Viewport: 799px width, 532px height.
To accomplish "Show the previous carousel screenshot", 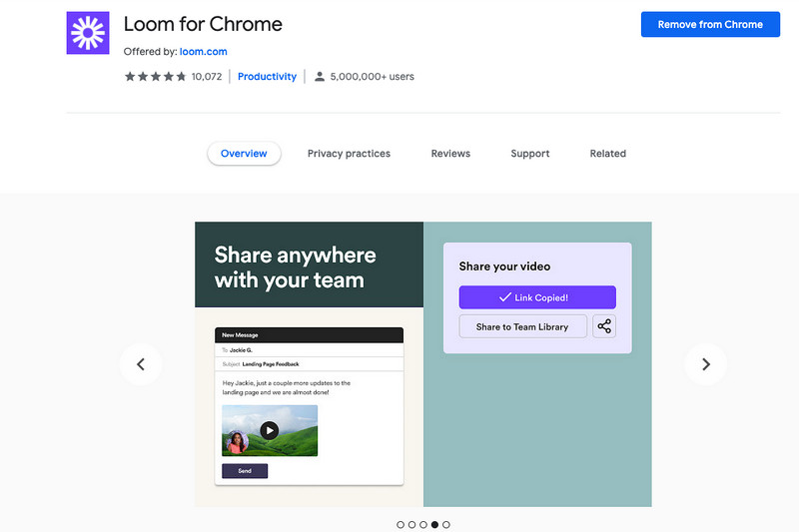I will tap(141, 364).
